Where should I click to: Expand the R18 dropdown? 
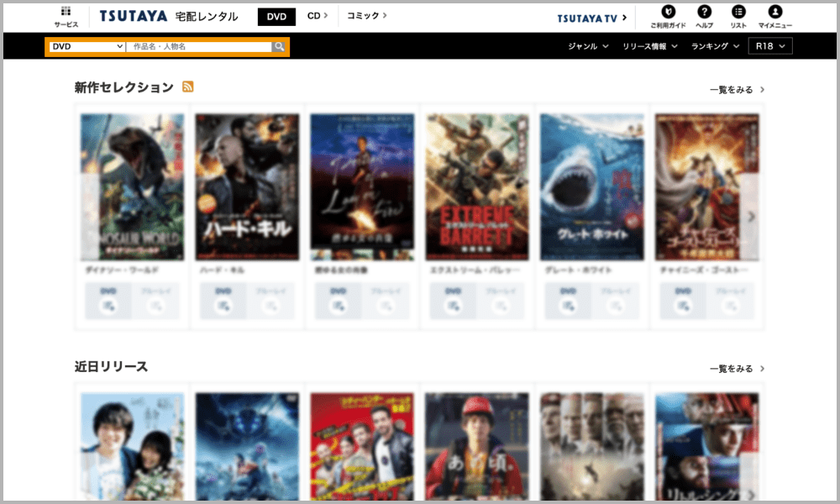pos(770,46)
